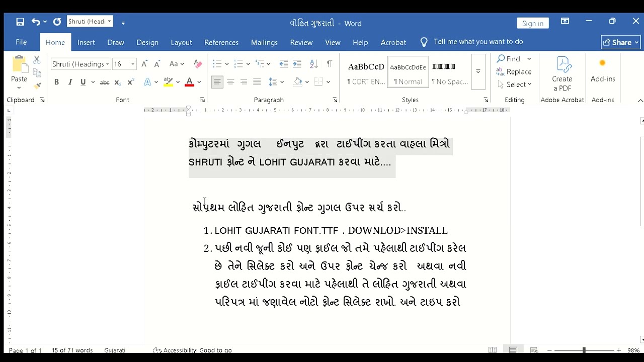Viewport: 644px width, 362px height.
Task: Toggle Italic formatting
Action: pyautogui.click(x=70, y=82)
